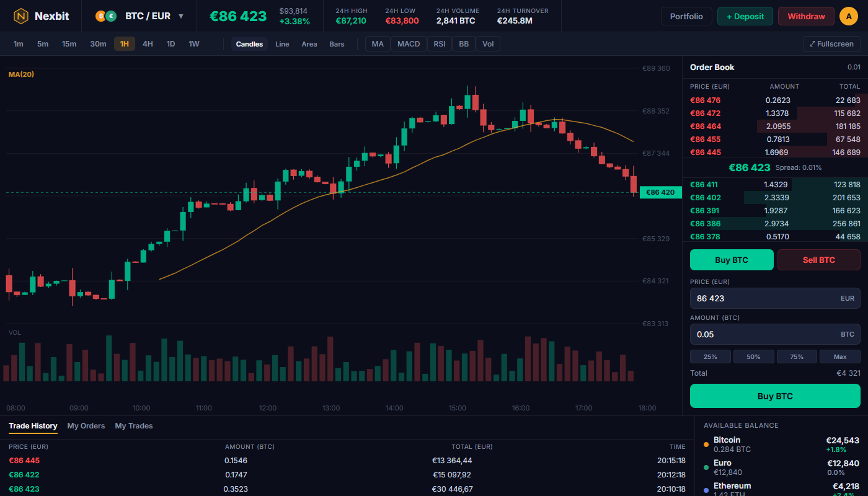Click the MA(20) chart legend label
Image resolution: width=868 pixels, height=496 pixels.
tap(21, 74)
